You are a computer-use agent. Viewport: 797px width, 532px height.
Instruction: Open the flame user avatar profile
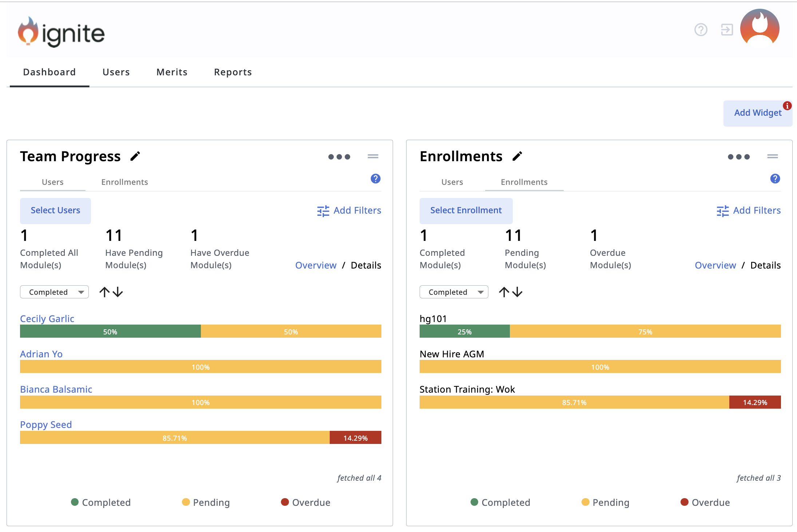[x=760, y=28]
